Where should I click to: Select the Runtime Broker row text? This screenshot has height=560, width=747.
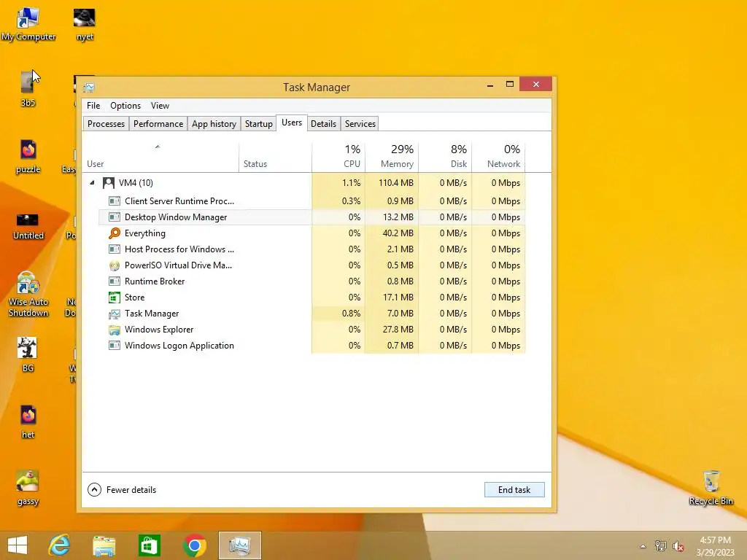pyautogui.click(x=155, y=281)
